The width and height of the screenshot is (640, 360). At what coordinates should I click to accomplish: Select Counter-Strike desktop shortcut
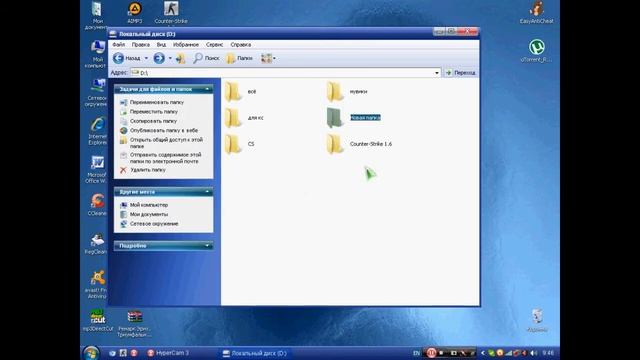click(x=171, y=12)
